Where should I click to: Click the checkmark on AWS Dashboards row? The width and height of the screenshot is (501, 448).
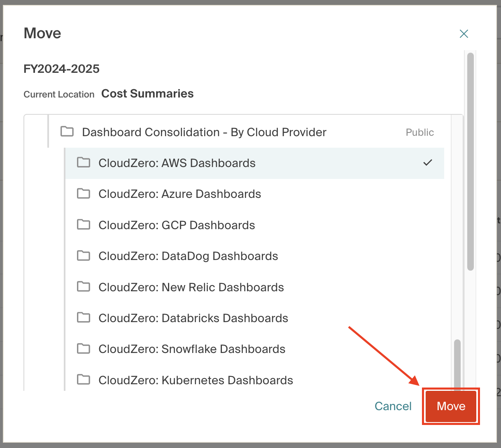[x=428, y=163]
